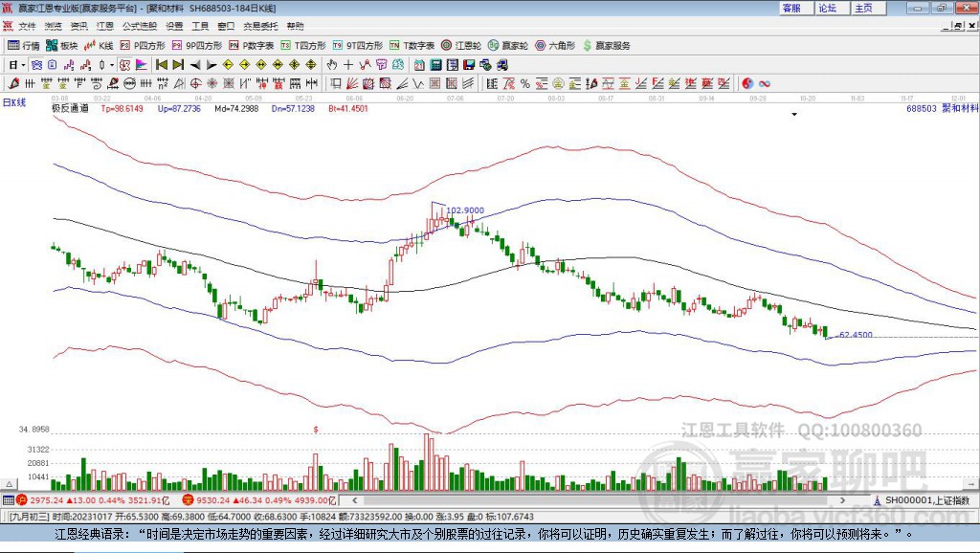
Task: Click the percent sign retracement tool
Action: (525, 83)
